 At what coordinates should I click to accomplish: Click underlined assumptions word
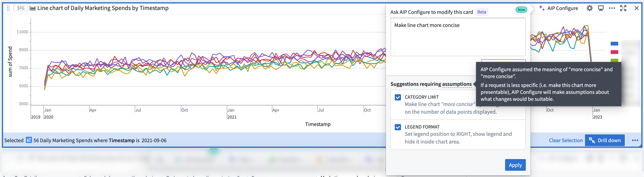tap(457, 84)
